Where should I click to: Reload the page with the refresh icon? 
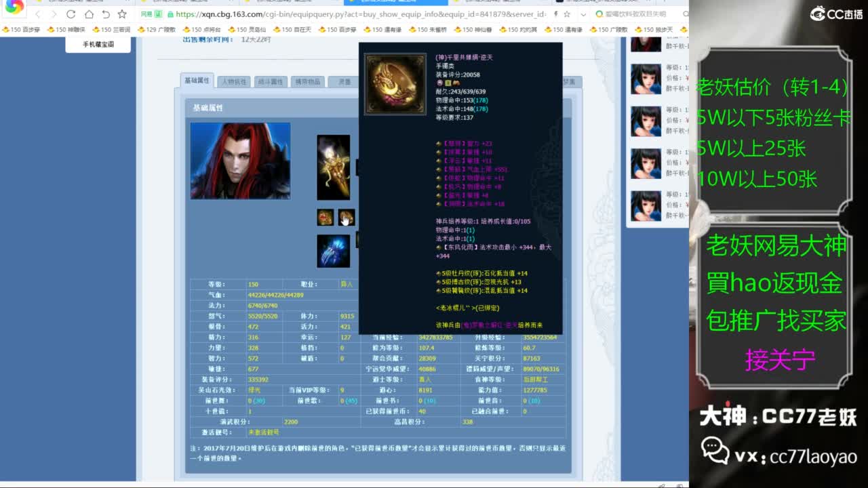[71, 14]
